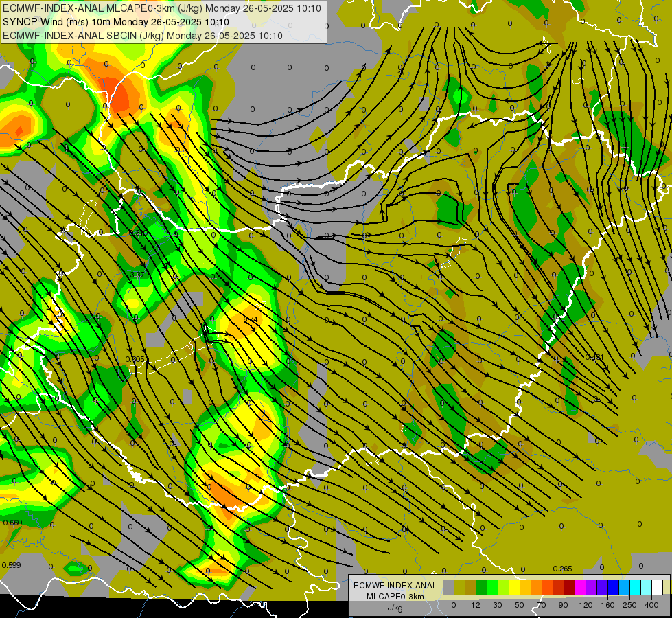672x618 pixels.
Task: Select the white legend swatch
Action: pos(657,588)
